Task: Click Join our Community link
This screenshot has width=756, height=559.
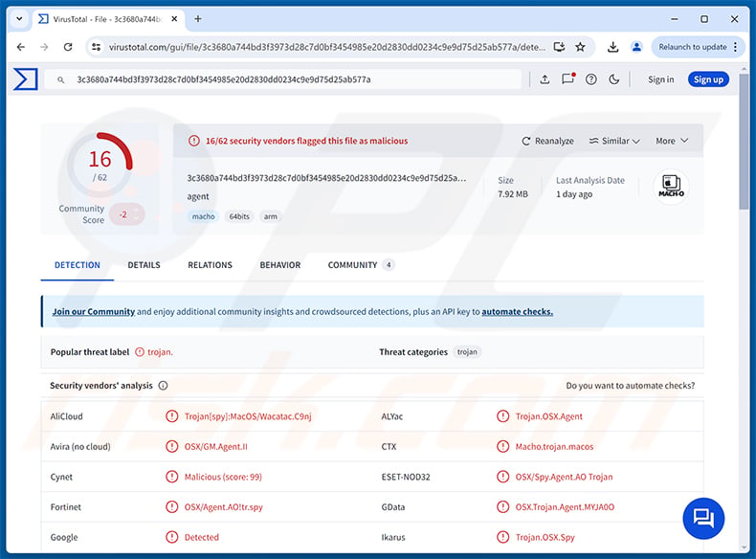Action: [94, 312]
